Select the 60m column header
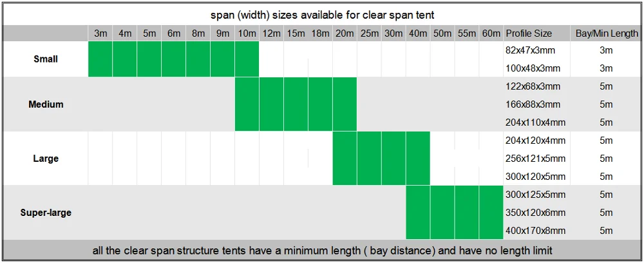644x263 pixels. coord(491,34)
